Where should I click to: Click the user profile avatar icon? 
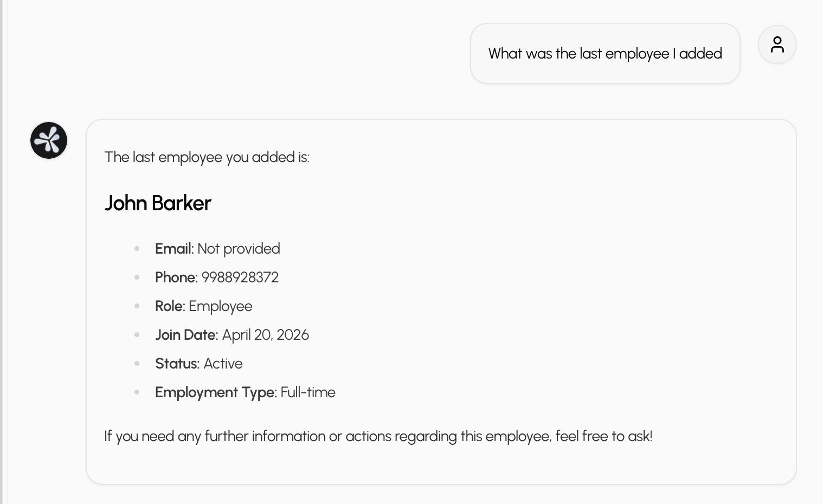coord(777,44)
